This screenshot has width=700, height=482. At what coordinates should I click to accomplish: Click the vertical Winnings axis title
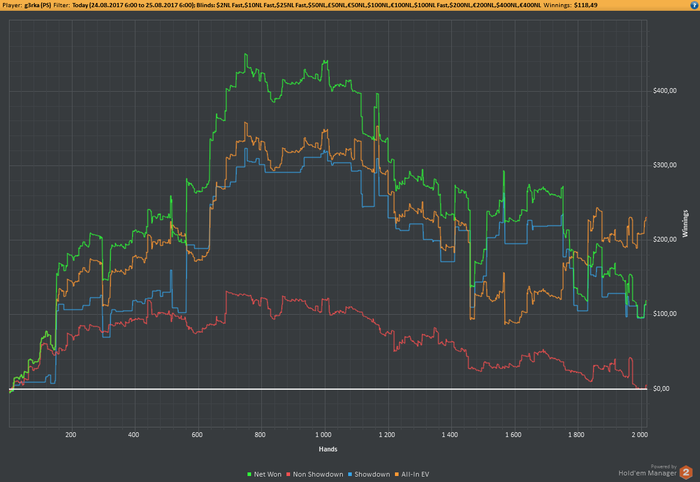685,224
